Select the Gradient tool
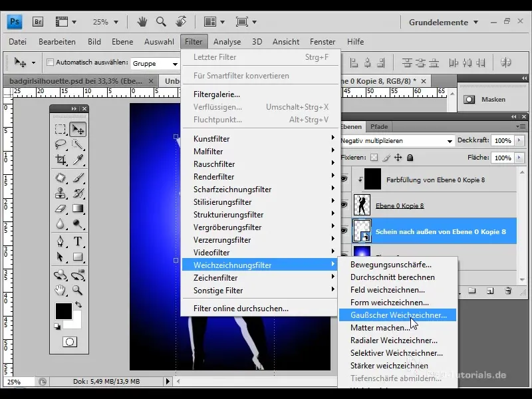 pos(78,208)
